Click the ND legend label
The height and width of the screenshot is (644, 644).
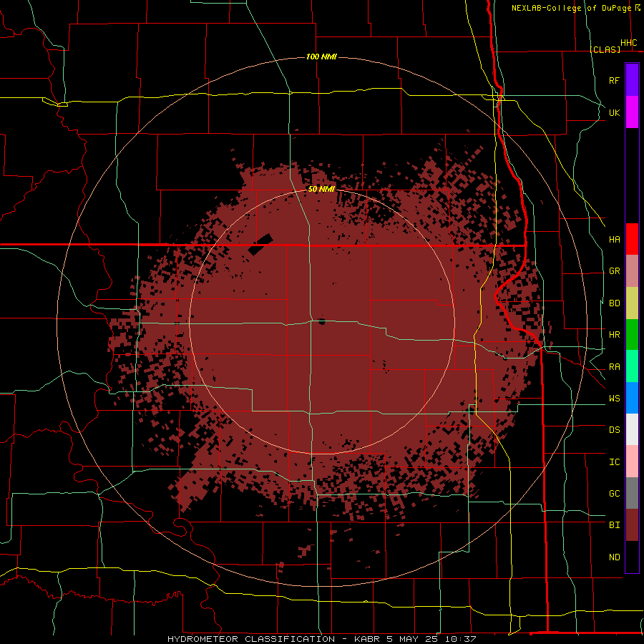click(x=614, y=557)
